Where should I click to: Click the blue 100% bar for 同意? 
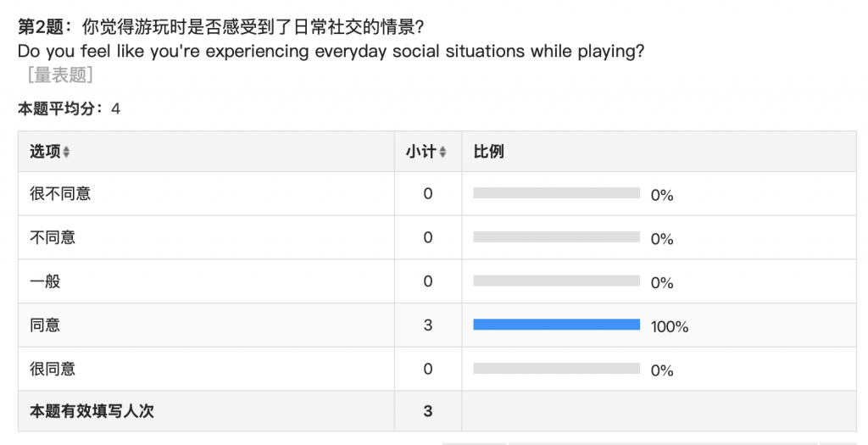556,325
